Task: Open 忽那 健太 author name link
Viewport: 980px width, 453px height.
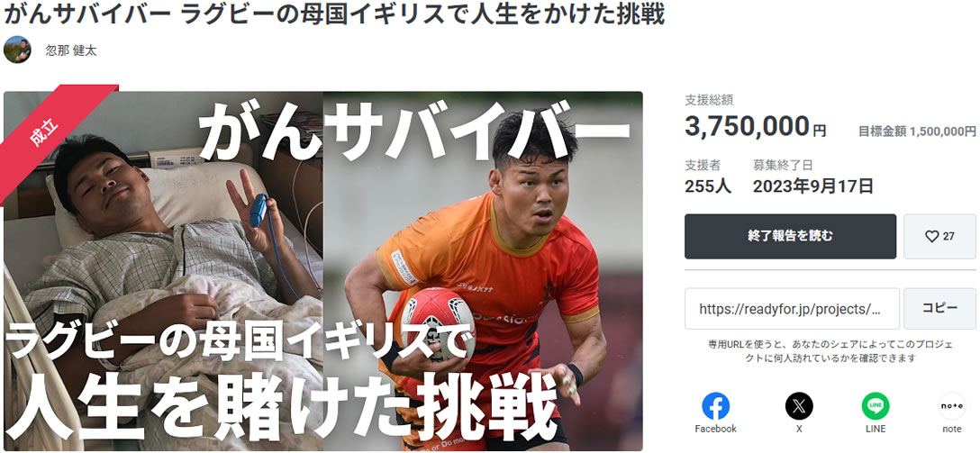Action: pyautogui.click(x=71, y=50)
